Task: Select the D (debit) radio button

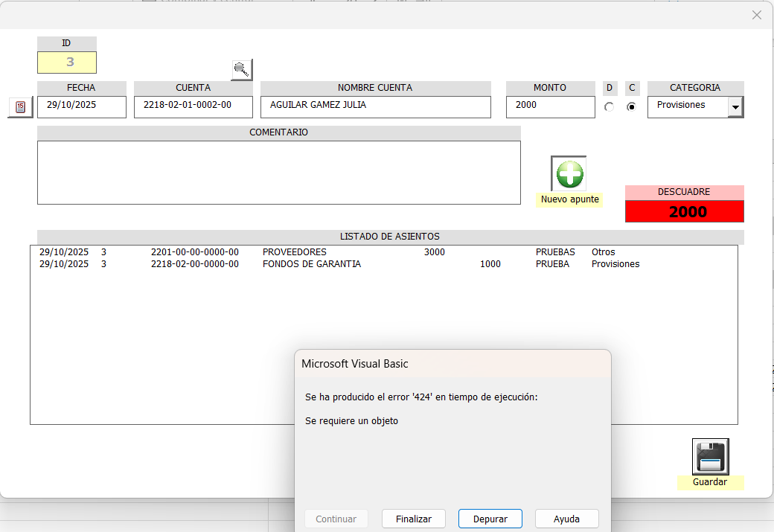Action: [x=610, y=107]
